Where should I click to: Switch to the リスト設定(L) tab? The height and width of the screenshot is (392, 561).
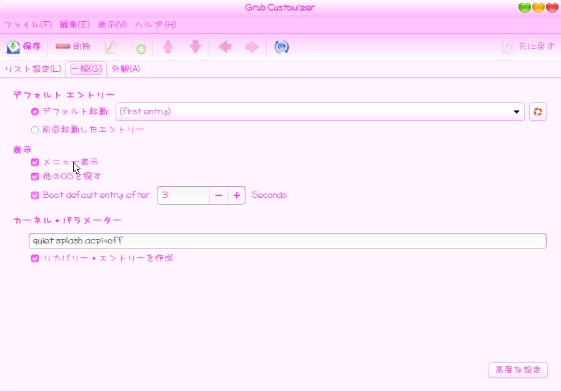33,69
